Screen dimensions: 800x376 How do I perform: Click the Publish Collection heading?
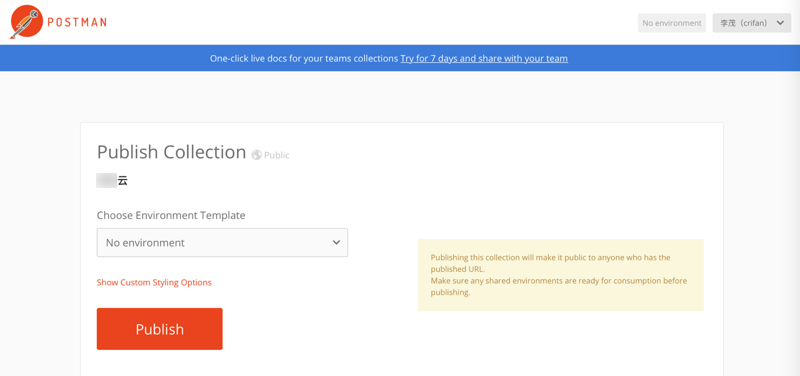[171, 152]
